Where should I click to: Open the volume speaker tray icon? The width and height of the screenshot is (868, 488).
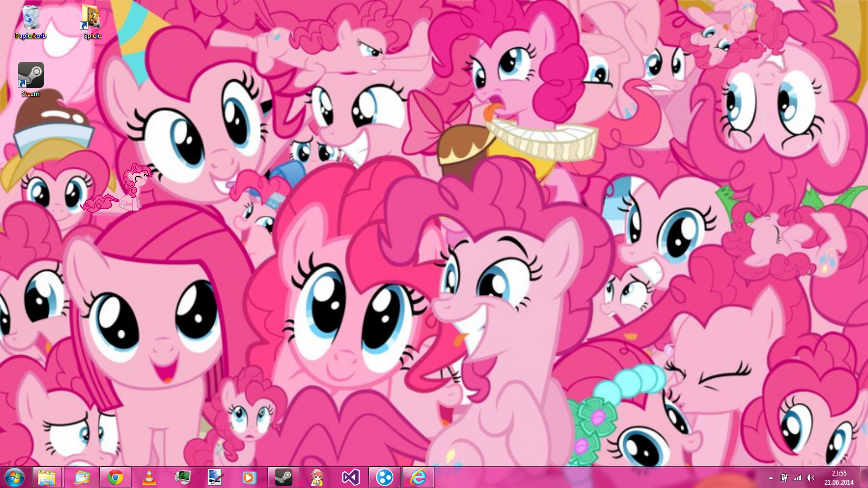[810, 478]
